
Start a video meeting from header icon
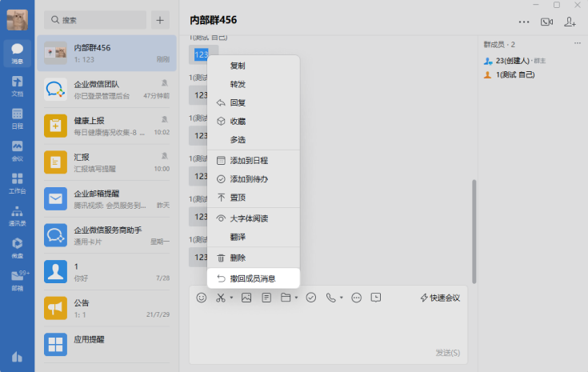pyautogui.click(x=547, y=22)
